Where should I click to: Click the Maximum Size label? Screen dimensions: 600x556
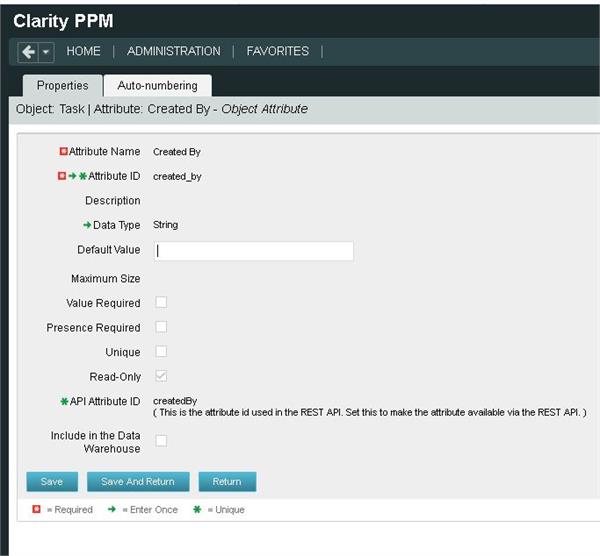[x=106, y=279]
